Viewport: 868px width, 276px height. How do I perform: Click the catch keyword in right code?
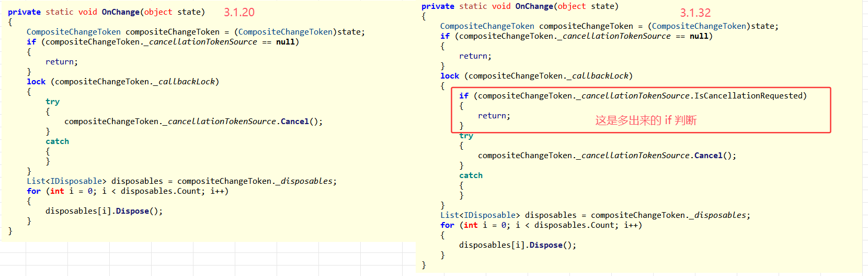coord(471,175)
